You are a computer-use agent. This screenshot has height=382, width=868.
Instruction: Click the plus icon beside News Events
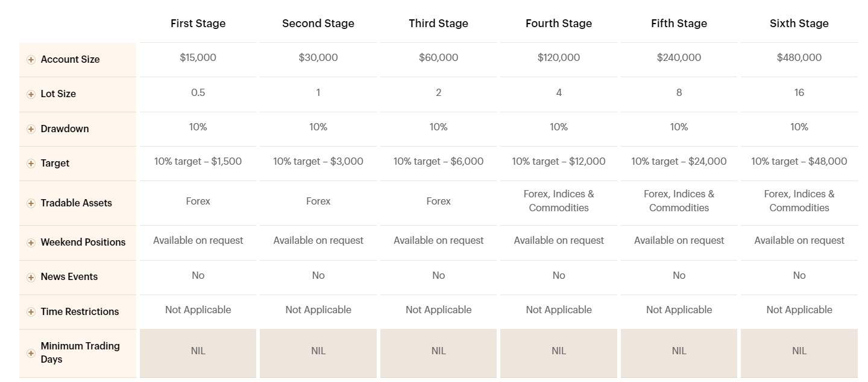pyautogui.click(x=31, y=277)
